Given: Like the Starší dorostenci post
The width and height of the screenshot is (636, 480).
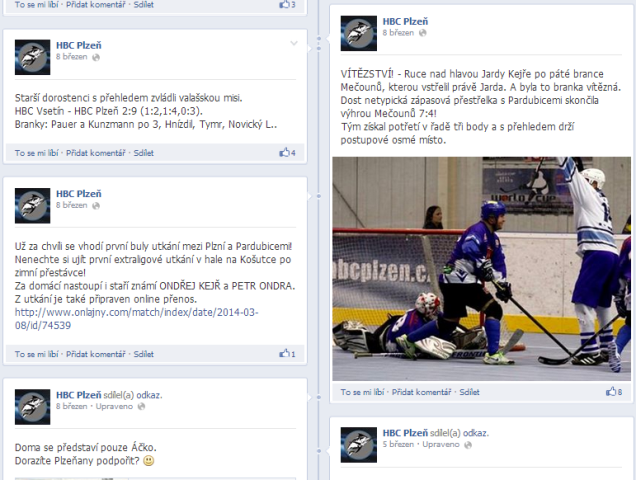Looking at the screenshot, I should pos(37,153).
